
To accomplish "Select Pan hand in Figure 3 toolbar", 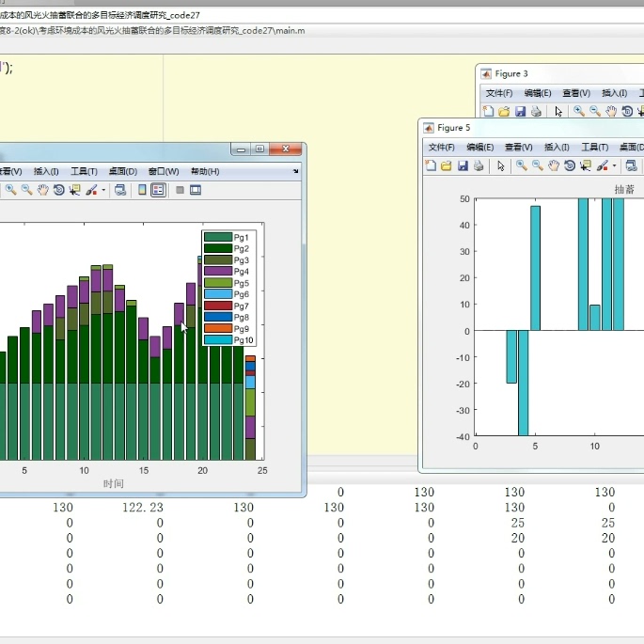I will tap(611, 111).
